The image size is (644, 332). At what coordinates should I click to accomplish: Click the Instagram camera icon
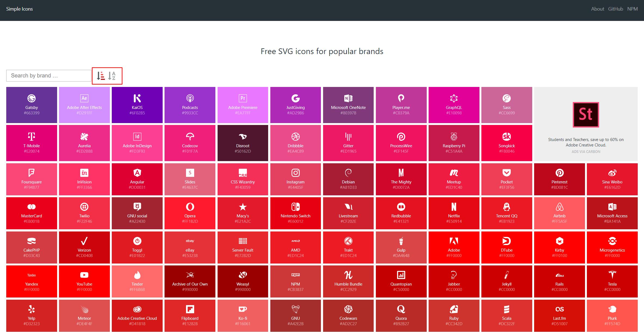click(x=295, y=173)
